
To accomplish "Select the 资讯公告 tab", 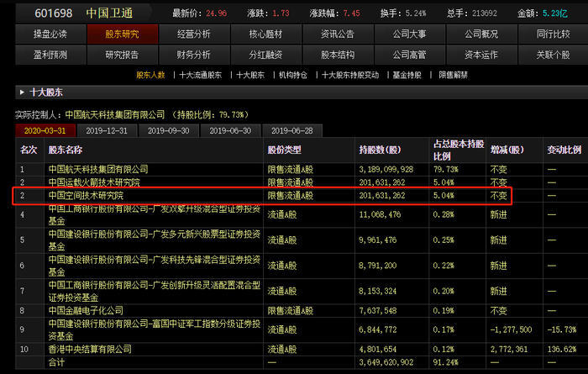I will pyautogui.click(x=338, y=34).
